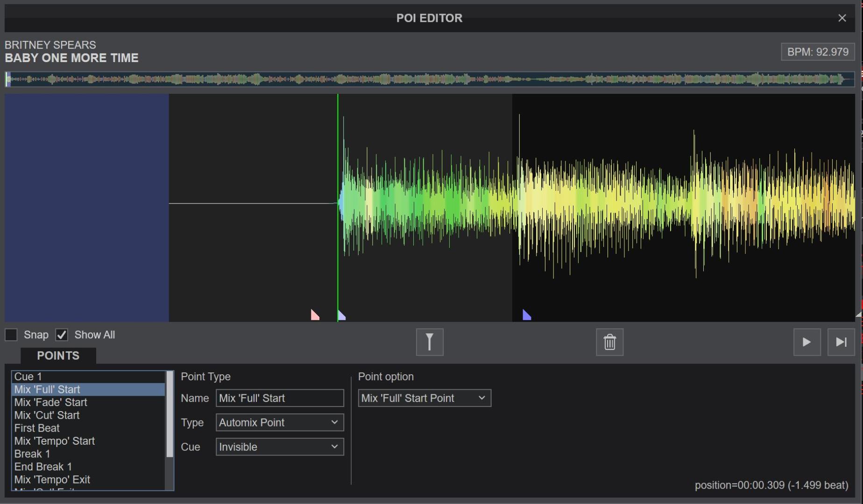Screen dimensions: 863x504
Task: Delete the selected point with trash icon
Action: 609,342
